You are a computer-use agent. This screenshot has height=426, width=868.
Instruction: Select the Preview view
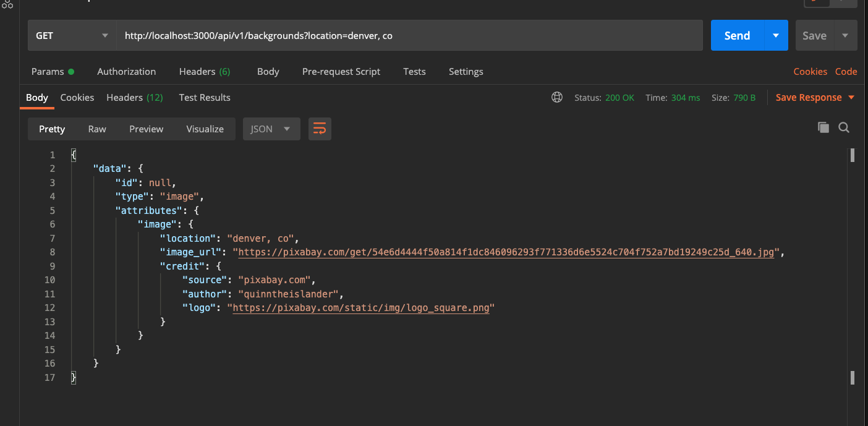click(x=146, y=129)
